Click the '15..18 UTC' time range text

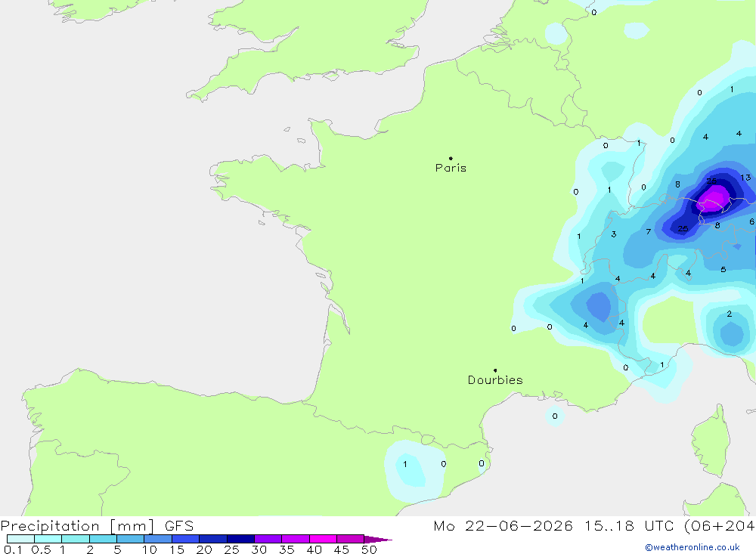629,525
